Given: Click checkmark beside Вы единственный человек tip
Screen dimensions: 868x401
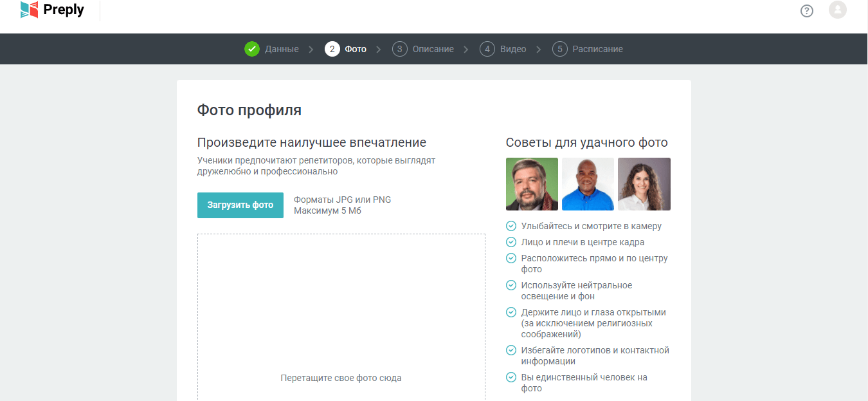Looking at the screenshot, I should pyautogui.click(x=511, y=377).
